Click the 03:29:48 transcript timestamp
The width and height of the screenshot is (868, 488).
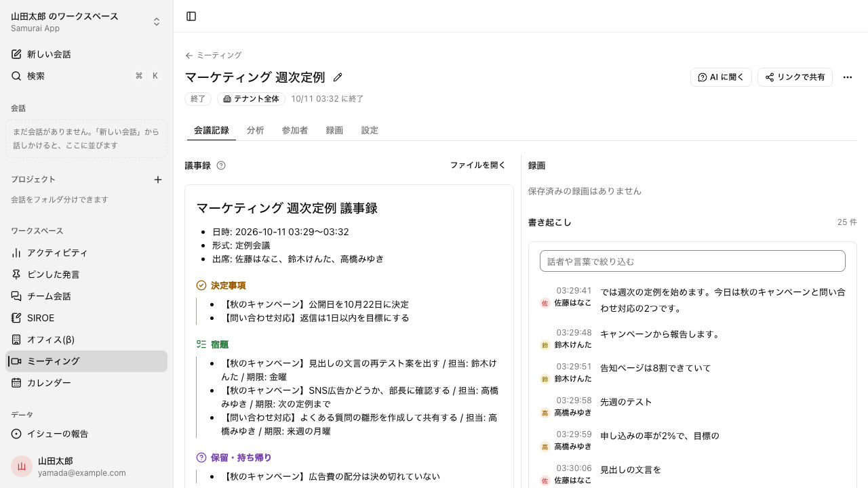coord(574,333)
